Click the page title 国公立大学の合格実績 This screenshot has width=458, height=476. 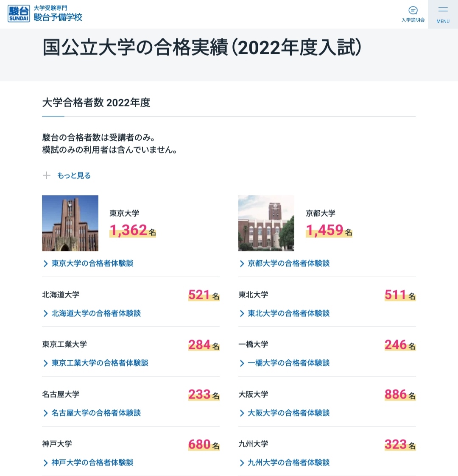click(135, 47)
